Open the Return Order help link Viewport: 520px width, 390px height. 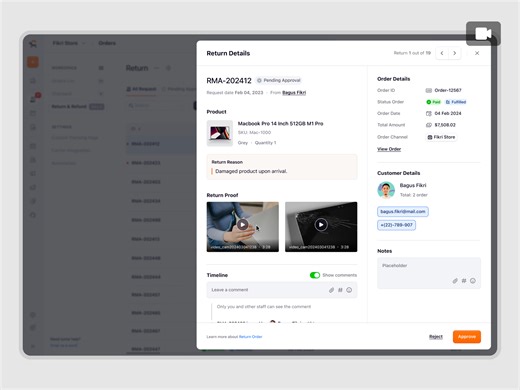251,337
